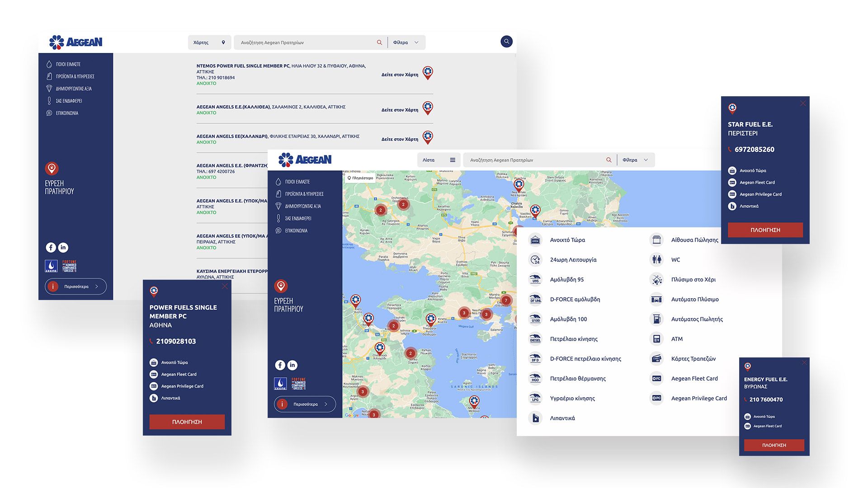Toggle the Αμόλυβδη 100 fuel filter

click(558, 319)
